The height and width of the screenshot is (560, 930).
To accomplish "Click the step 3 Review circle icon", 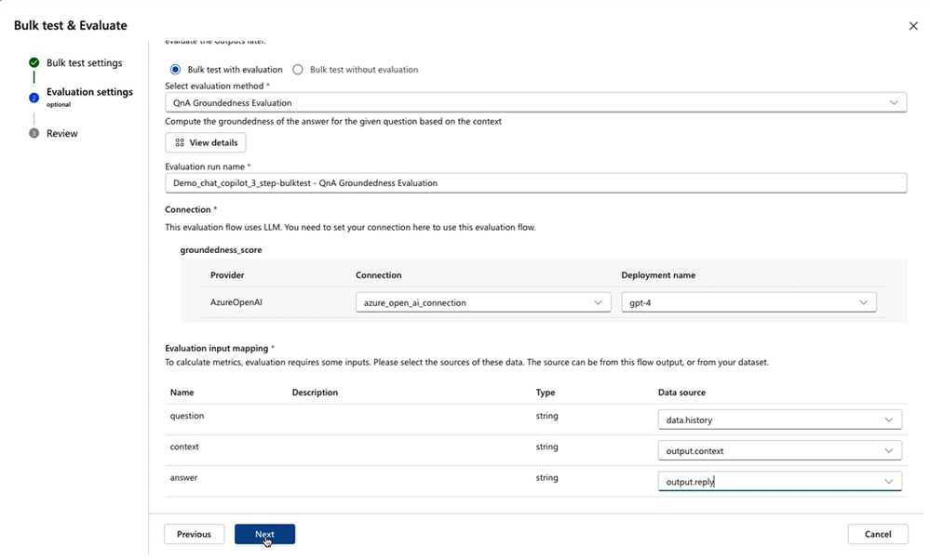I will tap(34, 133).
